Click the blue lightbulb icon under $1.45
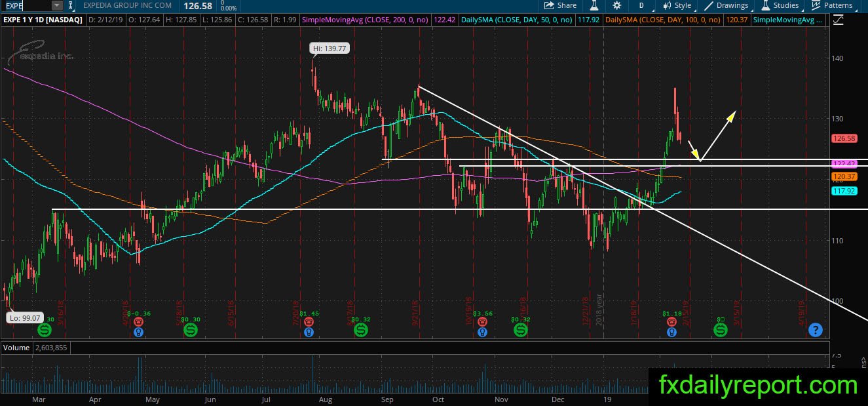Image resolution: width=868 pixels, height=406 pixels. pos(308,333)
